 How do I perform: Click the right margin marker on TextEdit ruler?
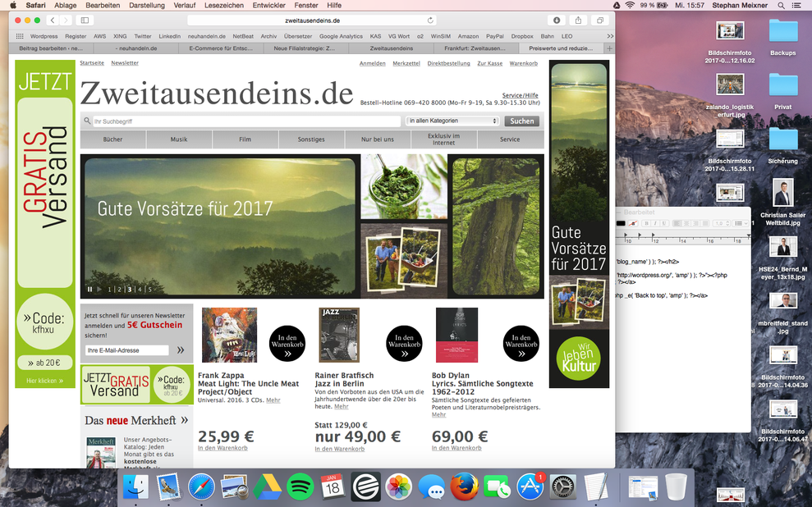click(x=748, y=236)
